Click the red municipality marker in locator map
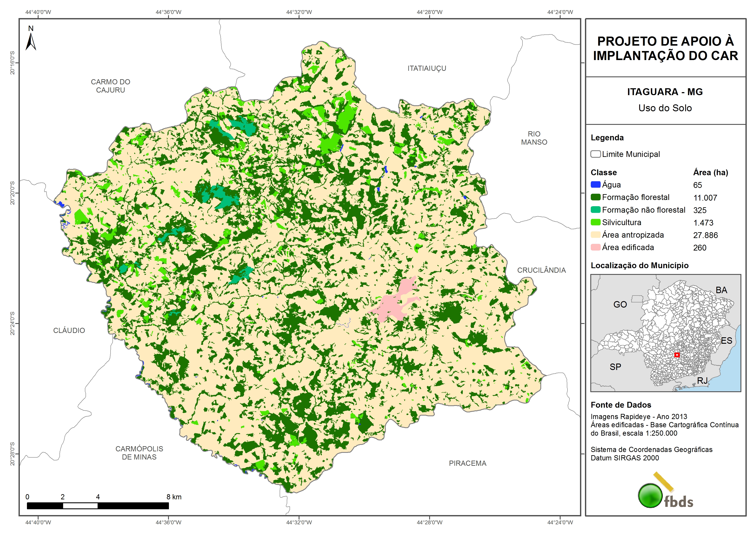The width and height of the screenshot is (756, 534). pos(677,355)
